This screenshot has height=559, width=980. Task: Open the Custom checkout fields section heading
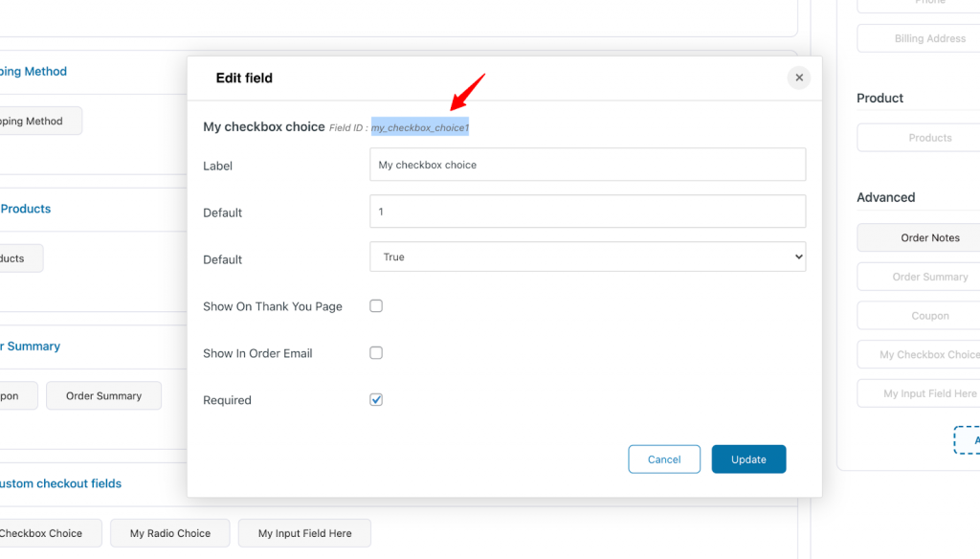pos(60,484)
